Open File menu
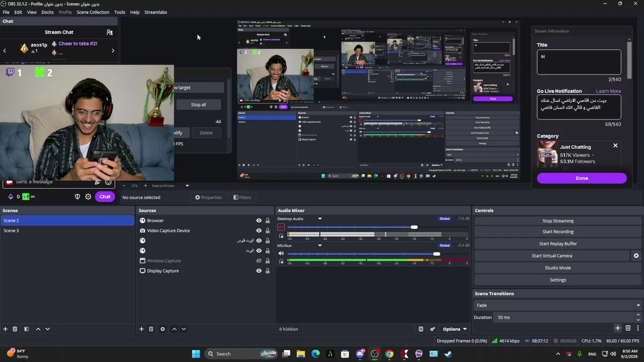The width and height of the screenshot is (644, 362). coord(6,12)
